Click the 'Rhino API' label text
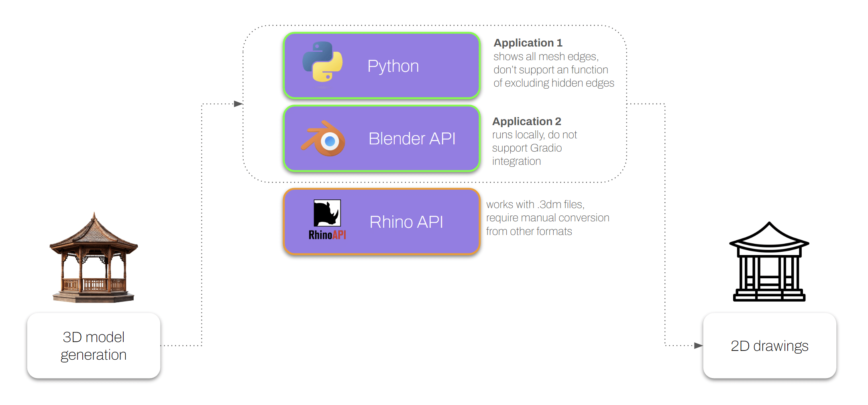Viewport: 868px width, 405px height. tap(406, 222)
